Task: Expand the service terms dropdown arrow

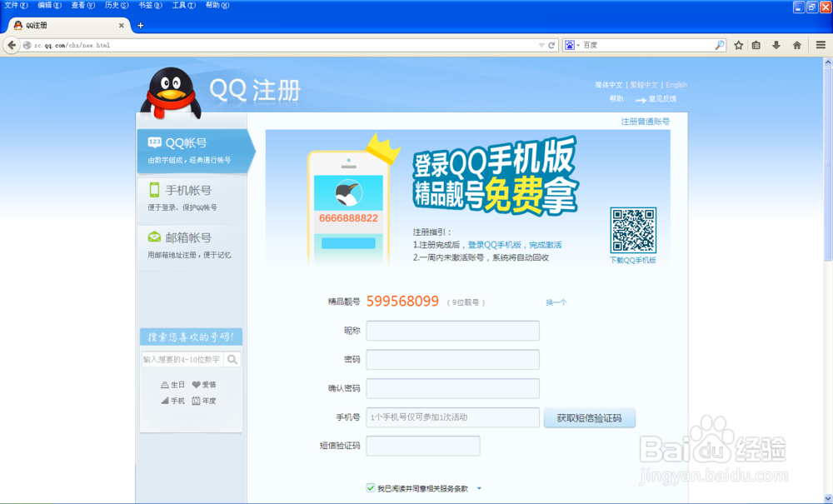Action: (x=479, y=488)
